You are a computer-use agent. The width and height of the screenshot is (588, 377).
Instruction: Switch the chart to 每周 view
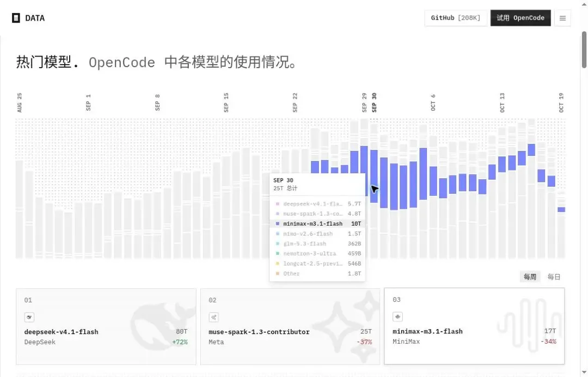tap(530, 277)
